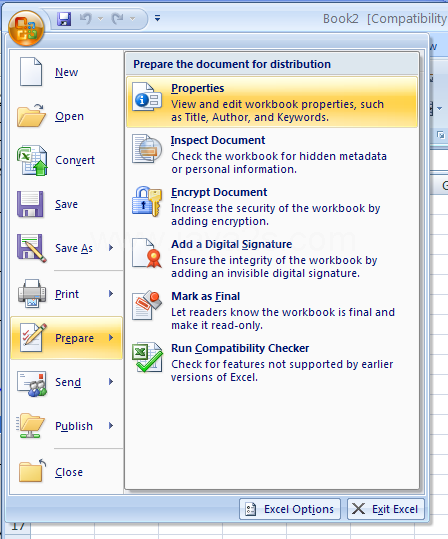
Task: Click the Digital Signature ribbon icon
Action: click(147, 253)
